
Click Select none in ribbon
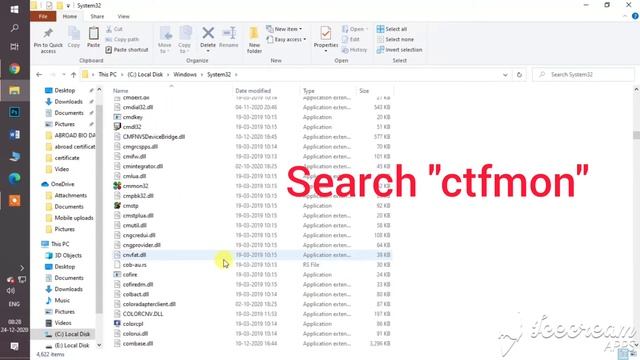pos(395,39)
